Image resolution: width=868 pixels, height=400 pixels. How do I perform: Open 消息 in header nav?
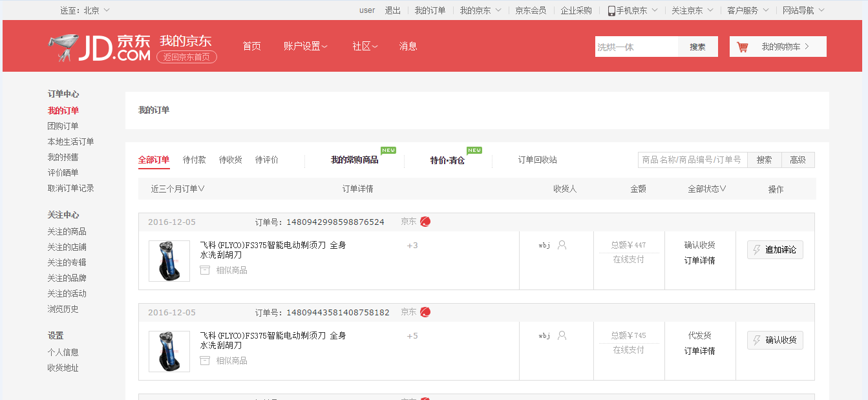[x=408, y=46]
